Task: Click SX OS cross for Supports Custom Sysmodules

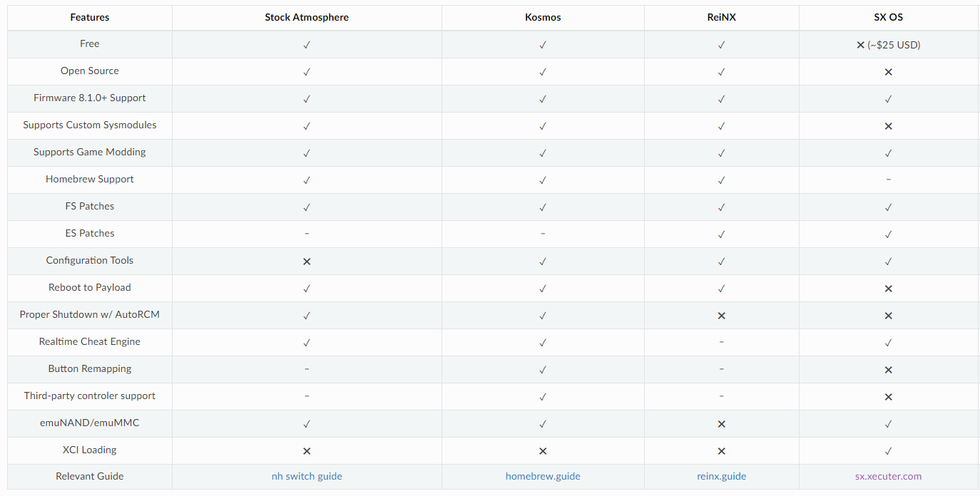Action: coord(889,126)
